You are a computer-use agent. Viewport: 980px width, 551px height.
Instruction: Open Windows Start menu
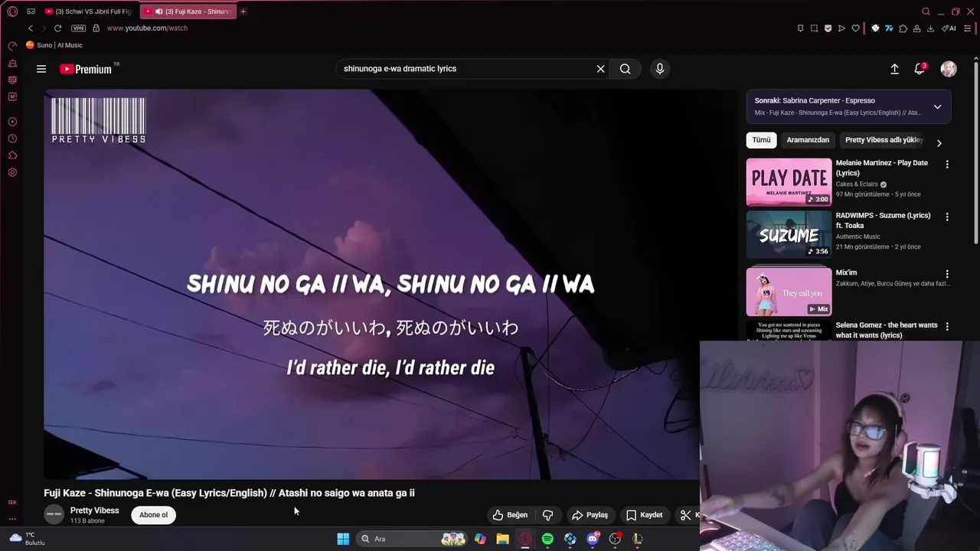point(343,539)
